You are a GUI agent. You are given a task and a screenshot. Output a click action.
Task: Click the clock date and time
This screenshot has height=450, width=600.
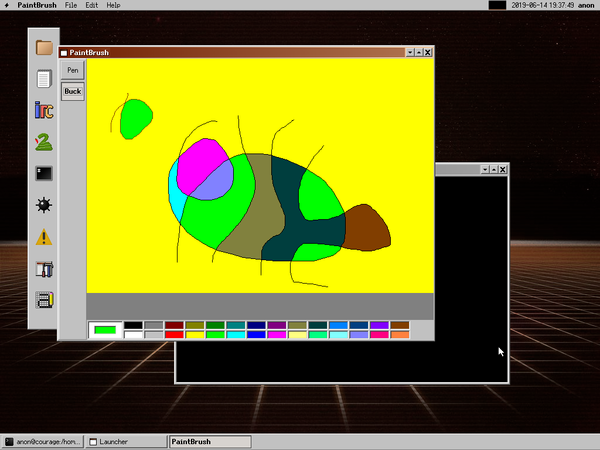tap(543, 5)
